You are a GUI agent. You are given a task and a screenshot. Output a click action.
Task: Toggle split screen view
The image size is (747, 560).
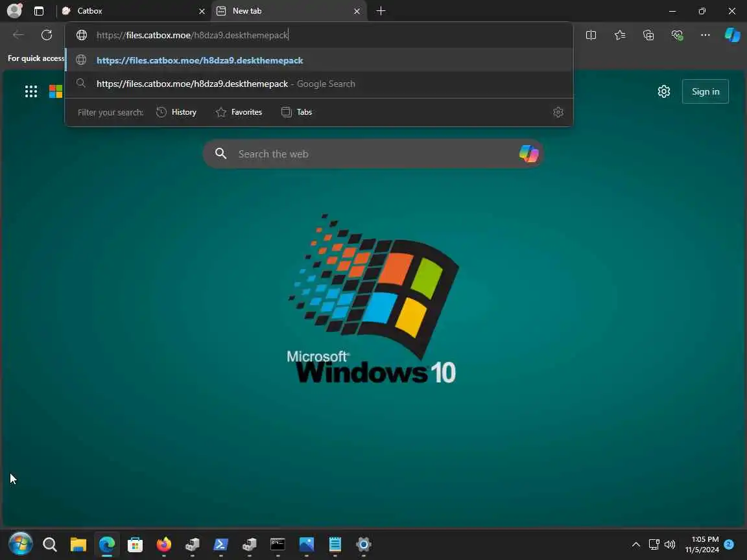click(591, 35)
